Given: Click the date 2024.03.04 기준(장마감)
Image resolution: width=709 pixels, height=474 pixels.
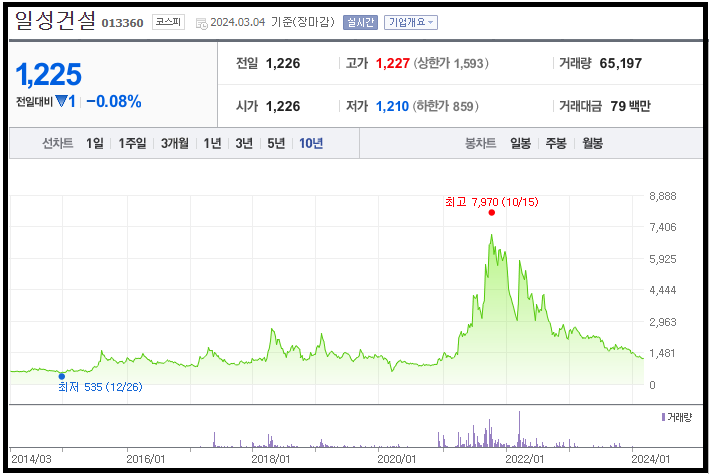Looking at the screenshot, I should pos(272,22).
